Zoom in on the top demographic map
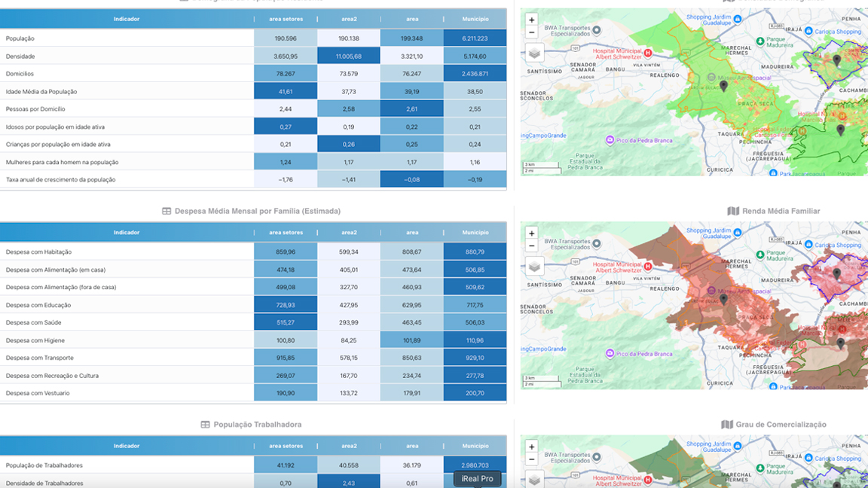This screenshot has height=488, width=868. click(532, 20)
